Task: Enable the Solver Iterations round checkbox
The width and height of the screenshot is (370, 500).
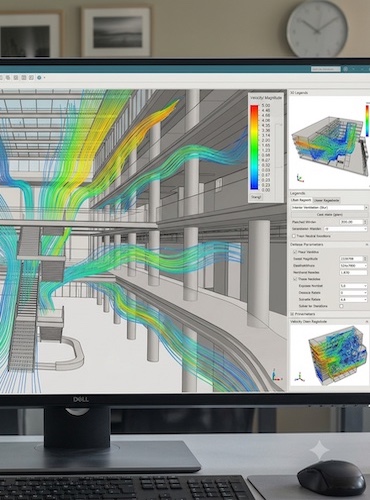Action: (341, 306)
